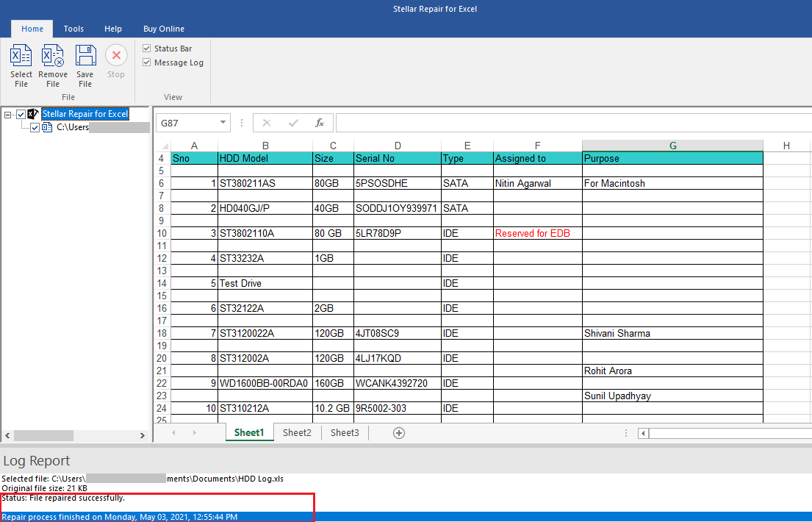
Task: Toggle the Message Log checkbox
Action: click(x=146, y=62)
